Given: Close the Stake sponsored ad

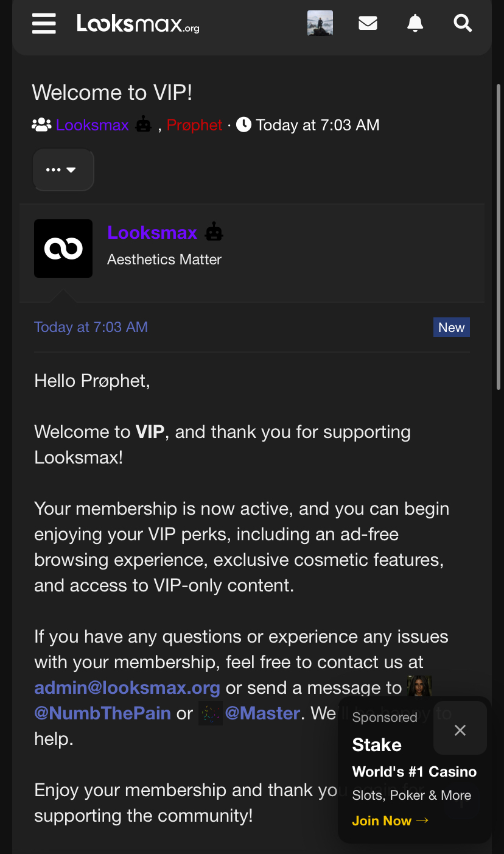Looking at the screenshot, I should coord(460,730).
